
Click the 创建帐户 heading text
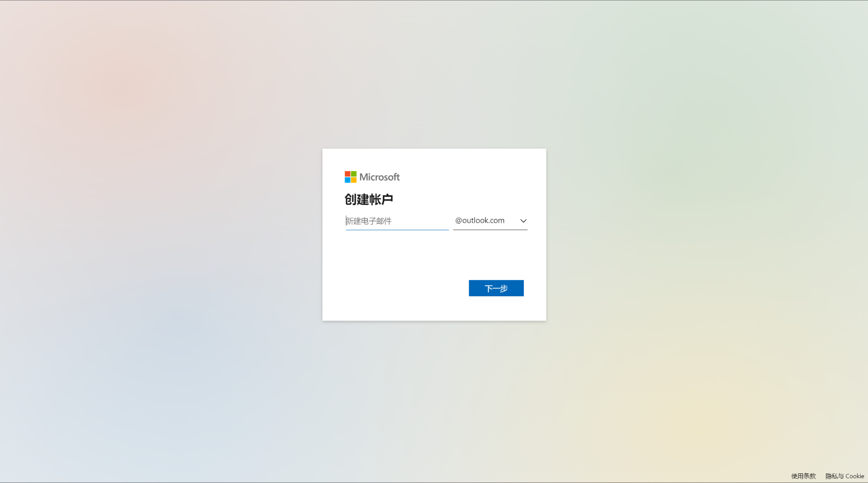[368, 199]
